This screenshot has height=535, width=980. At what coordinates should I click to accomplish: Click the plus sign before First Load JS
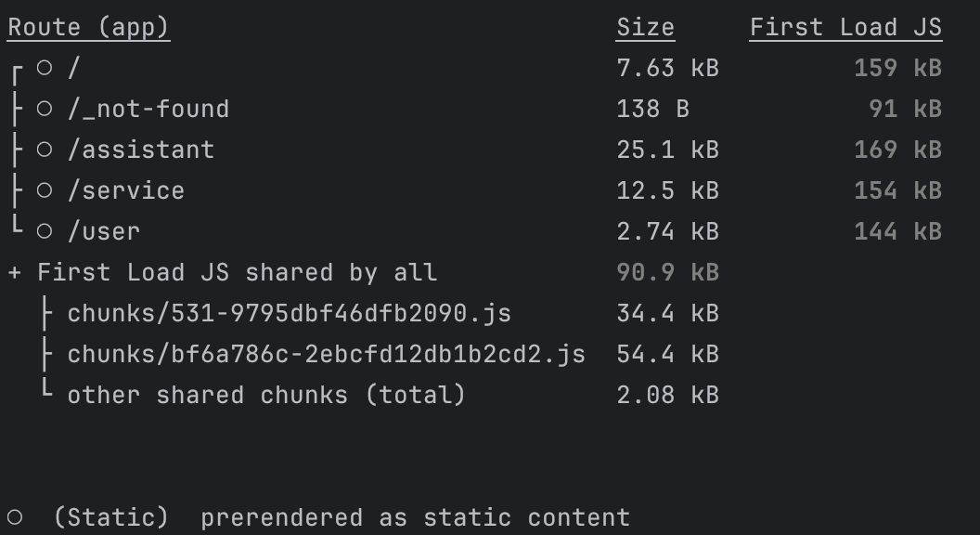15,272
